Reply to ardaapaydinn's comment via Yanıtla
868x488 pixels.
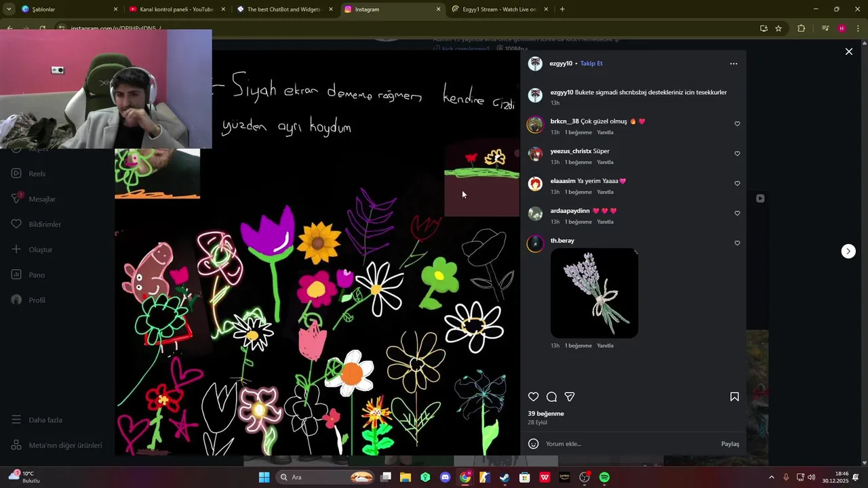pyautogui.click(x=605, y=222)
